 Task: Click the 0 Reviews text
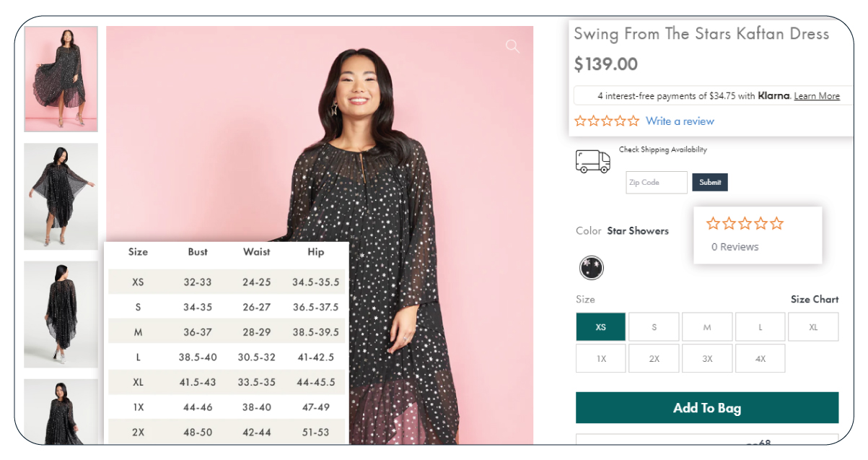(735, 247)
